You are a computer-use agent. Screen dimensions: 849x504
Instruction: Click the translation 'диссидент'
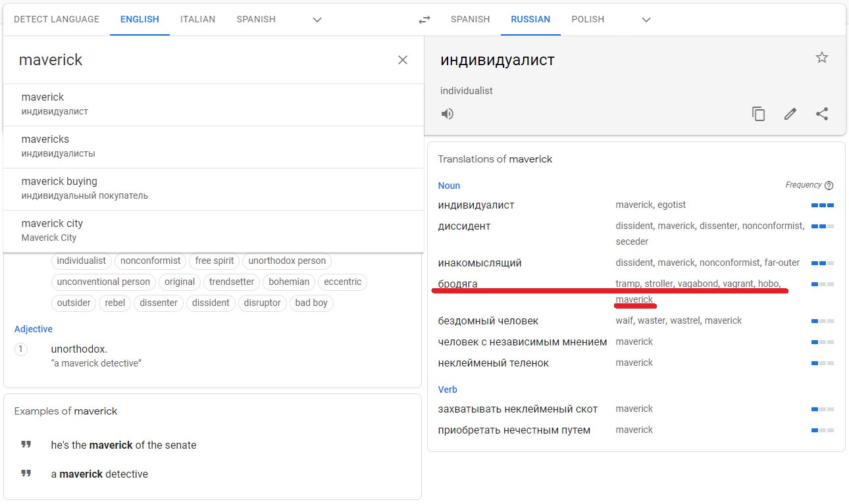point(465,226)
